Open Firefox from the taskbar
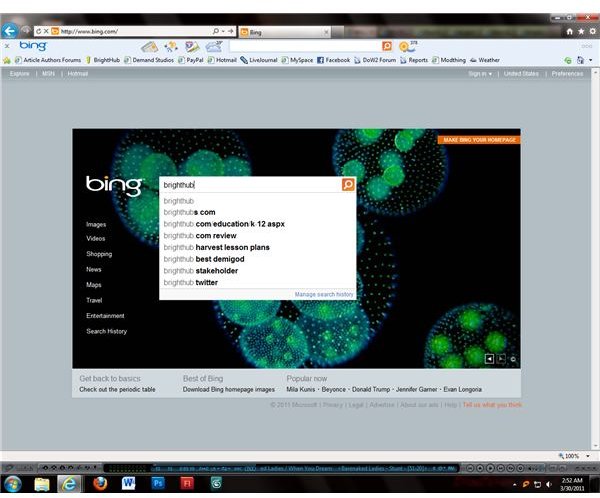The image size is (600, 498). (x=100, y=484)
